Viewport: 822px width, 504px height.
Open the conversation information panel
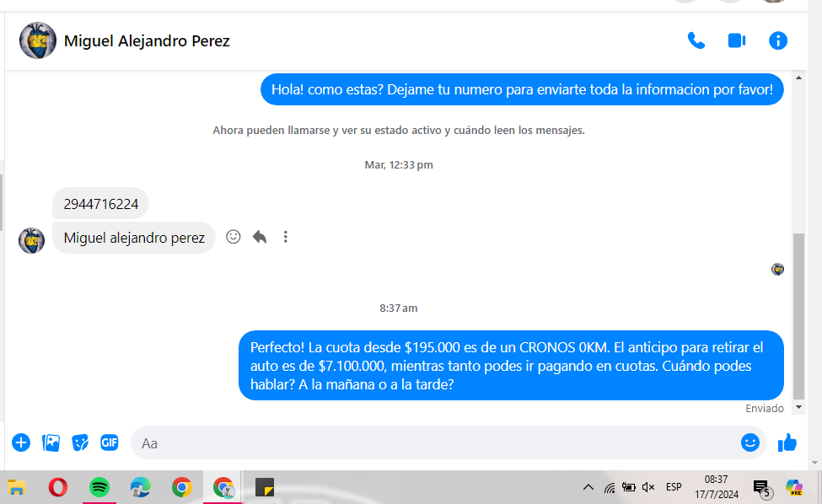coord(777,40)
